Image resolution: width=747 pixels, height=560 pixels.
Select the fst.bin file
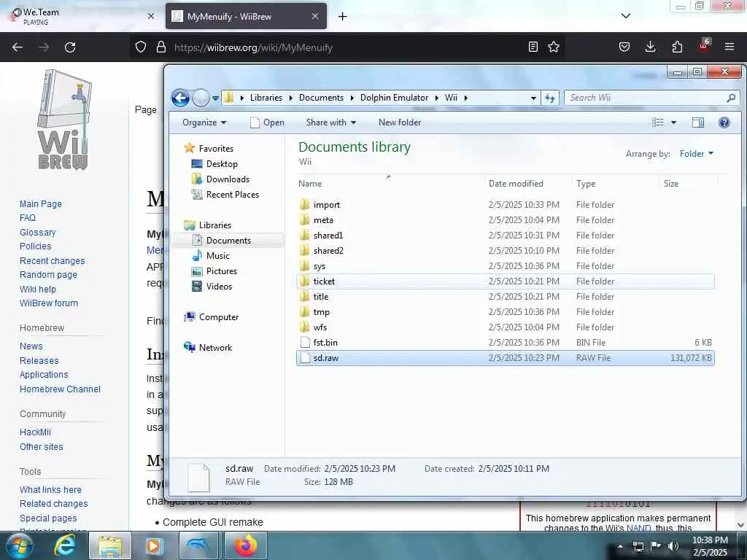click(x=505, y=343)
